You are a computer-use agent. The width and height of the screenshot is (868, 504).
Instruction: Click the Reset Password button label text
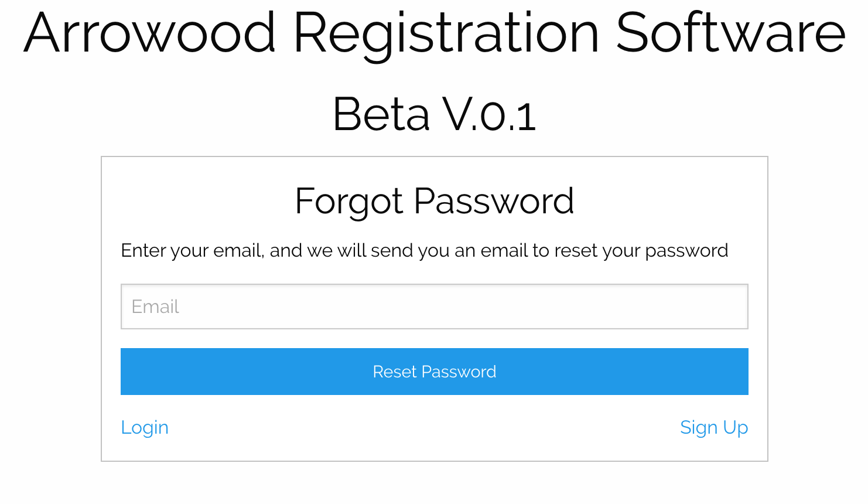coord(434,372)
